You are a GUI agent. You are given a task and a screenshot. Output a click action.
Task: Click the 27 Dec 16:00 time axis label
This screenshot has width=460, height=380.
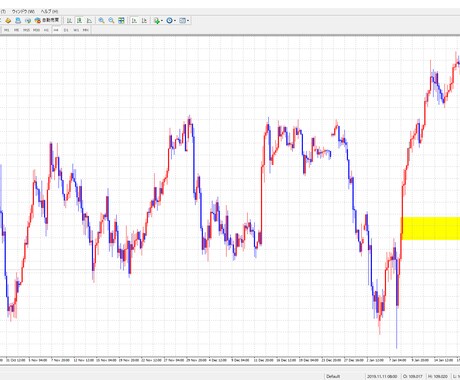[353, 360]
